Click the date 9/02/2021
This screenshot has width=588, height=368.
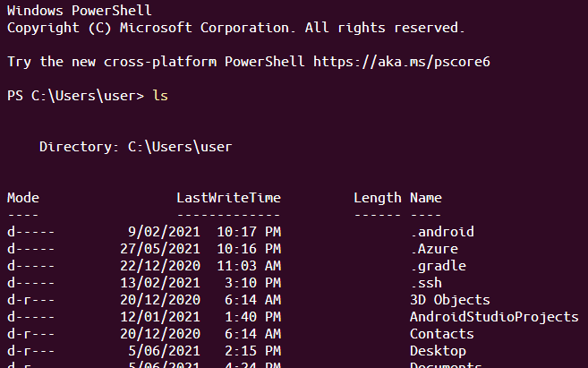click(165, 232)
